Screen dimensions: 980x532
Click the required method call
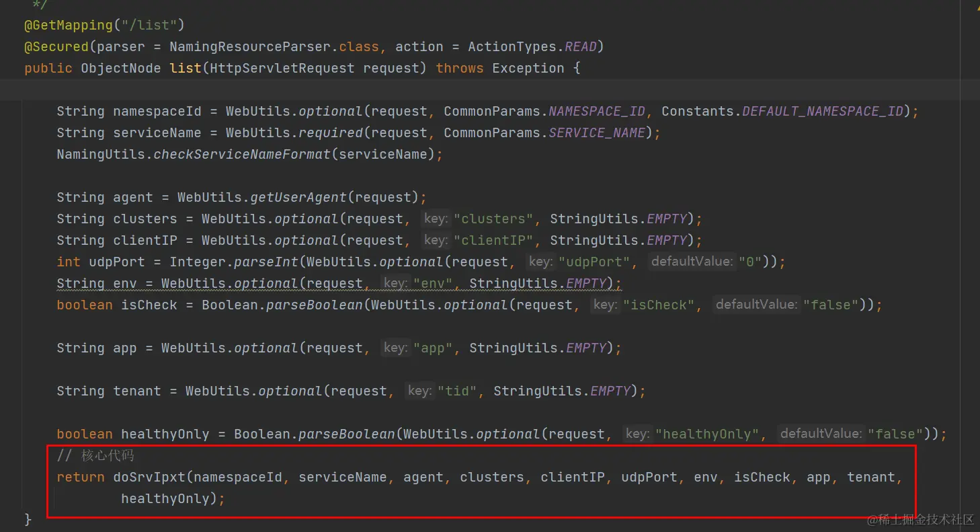[x=331, y=132]
